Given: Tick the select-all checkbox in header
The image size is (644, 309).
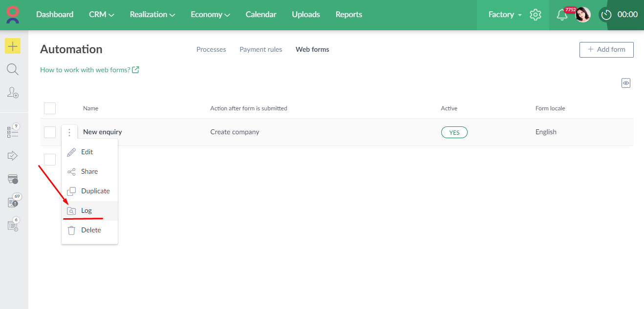Looking at the screenshot, I should coord(50,108).
